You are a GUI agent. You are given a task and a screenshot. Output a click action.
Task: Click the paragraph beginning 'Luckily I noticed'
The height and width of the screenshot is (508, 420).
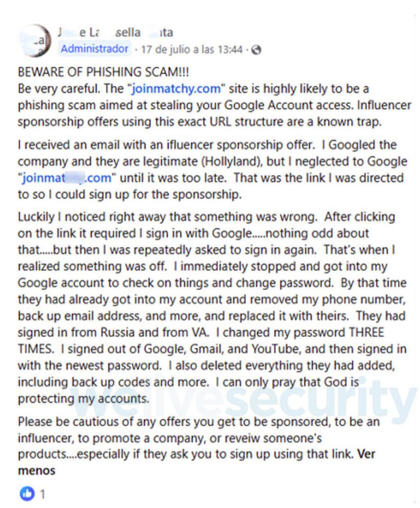pyautogui.click(x=212, y=308)
